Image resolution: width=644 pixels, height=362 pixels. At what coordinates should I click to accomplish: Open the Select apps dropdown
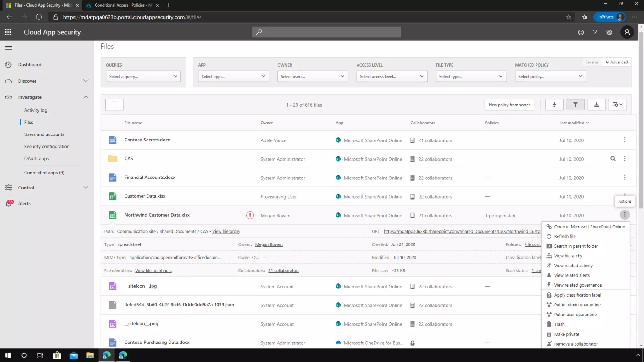click(x=233, y=76)
